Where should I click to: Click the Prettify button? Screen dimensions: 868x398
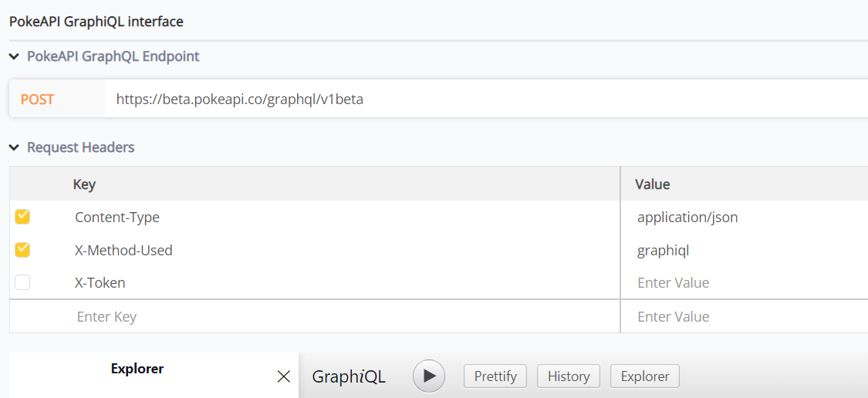495,376
